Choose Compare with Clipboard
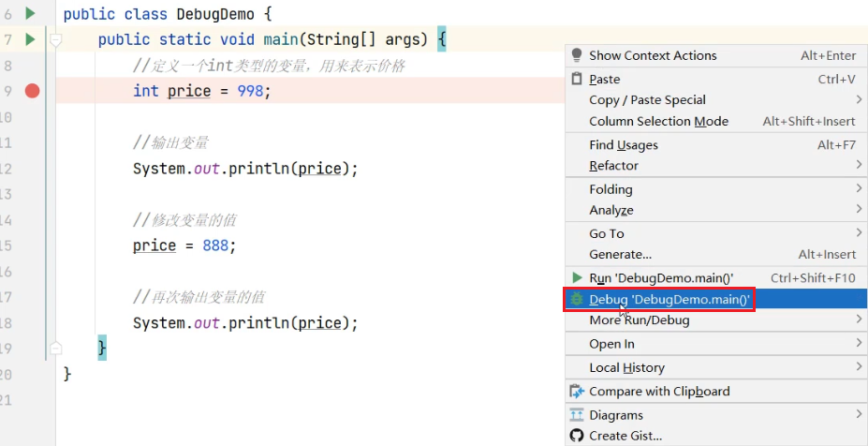The image size is (868, 446). tap(715, 392)
